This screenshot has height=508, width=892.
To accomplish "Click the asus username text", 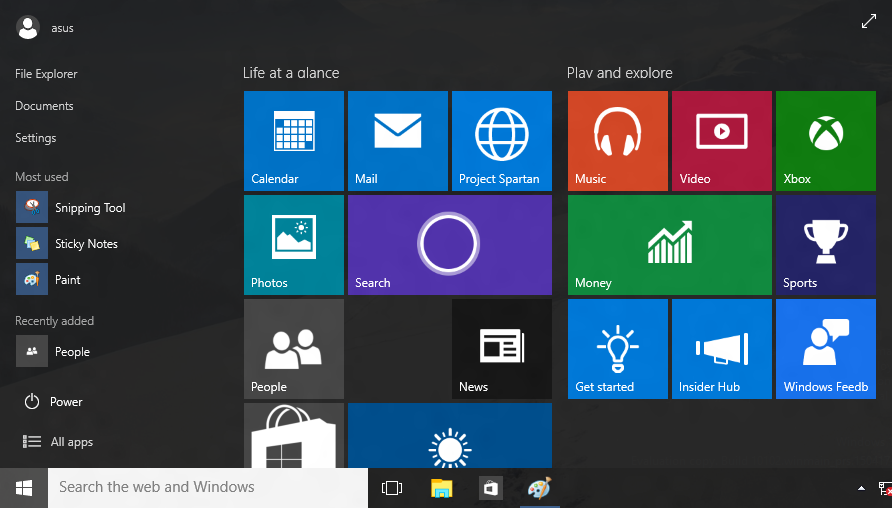I will coord(63,28).
